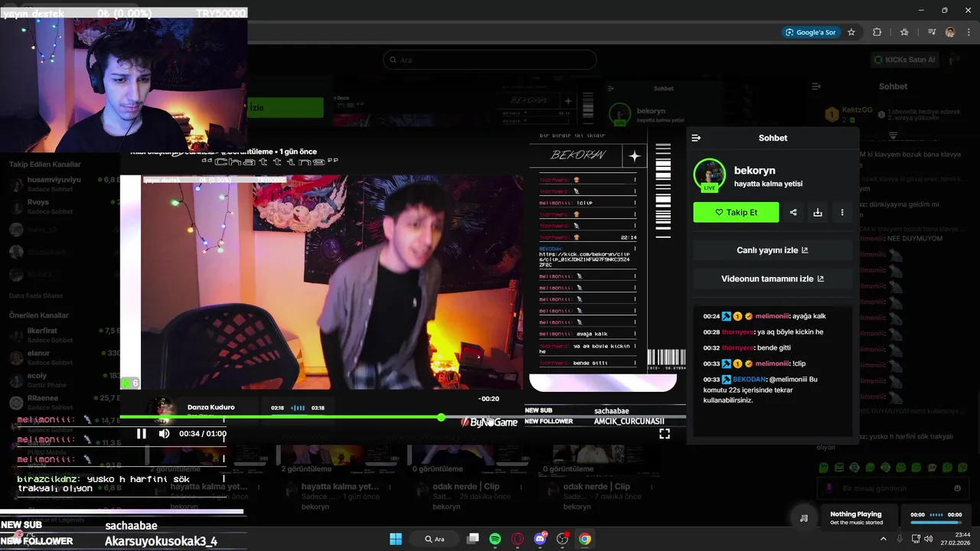The width and height of the screenshot is (980, 551).
Task: Open emoji picker in chat input
Action: (957, 488)
